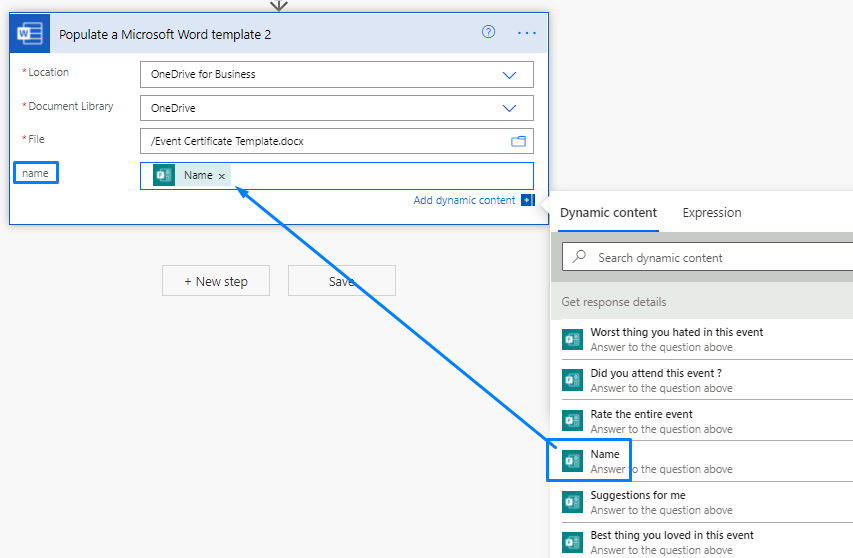
Task: Click the Document Library field showing OneDrive
Action: click(337, 108)
